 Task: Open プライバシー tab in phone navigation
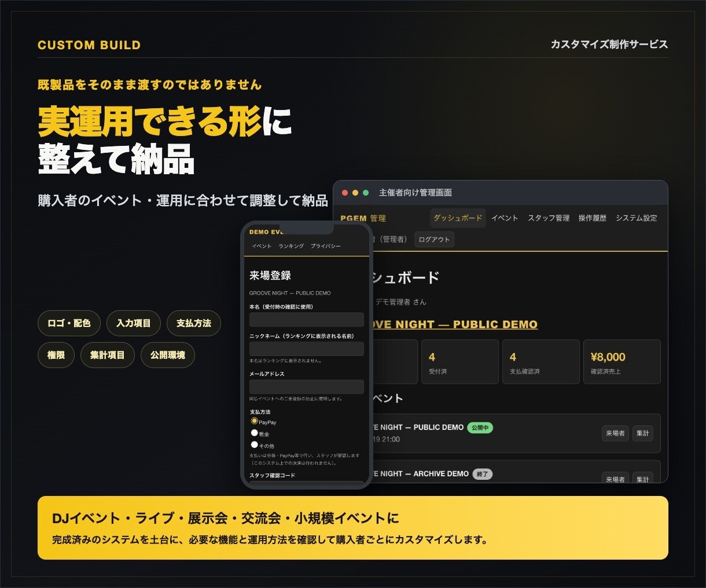[x=325, y=246]
